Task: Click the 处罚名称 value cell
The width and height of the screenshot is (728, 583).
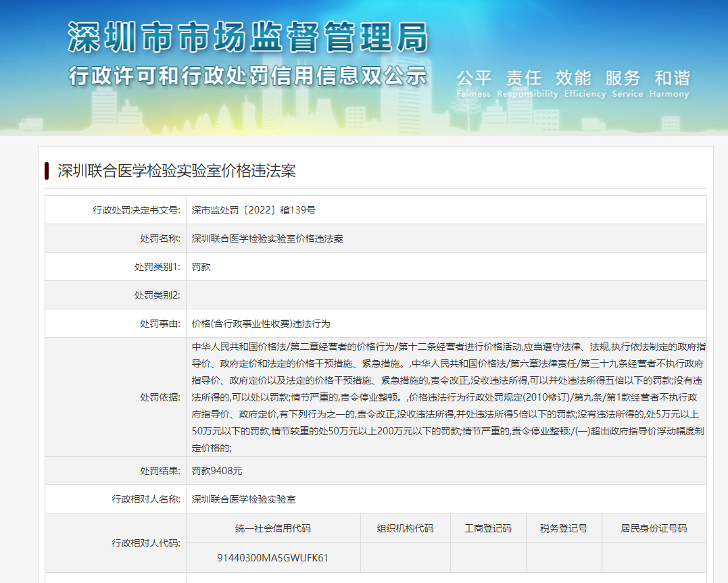Action: (267, 238)
